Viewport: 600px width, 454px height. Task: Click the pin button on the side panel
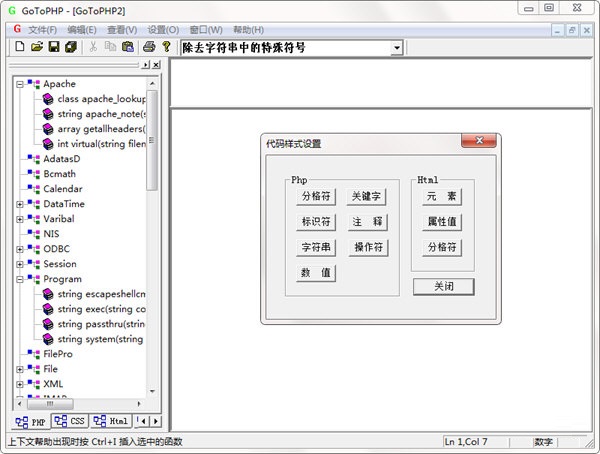[145, 65]
